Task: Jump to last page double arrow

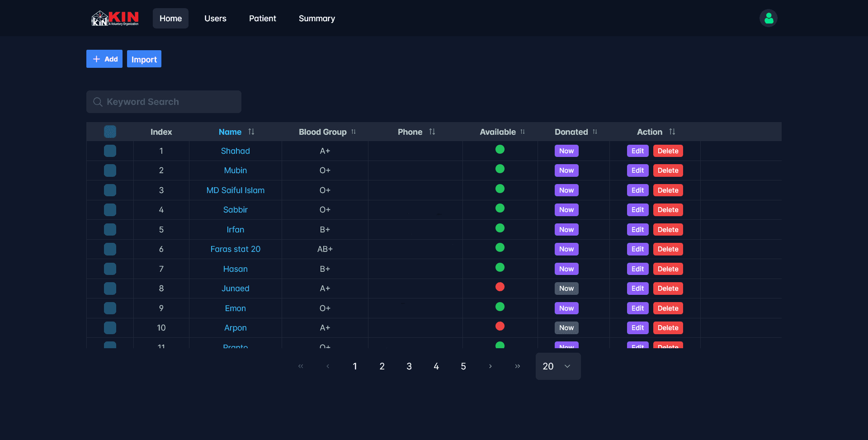Action: click(518, 366)
